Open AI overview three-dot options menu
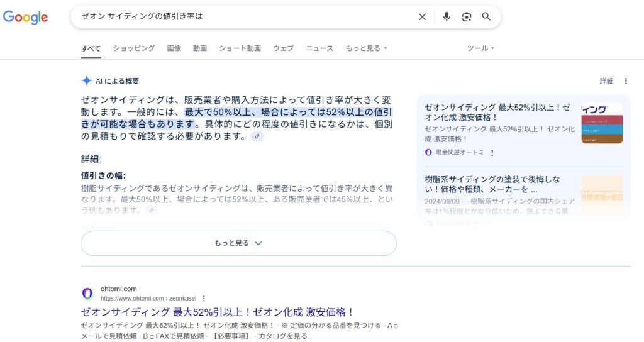The image size is (644, 342). (x=626, y=81)
